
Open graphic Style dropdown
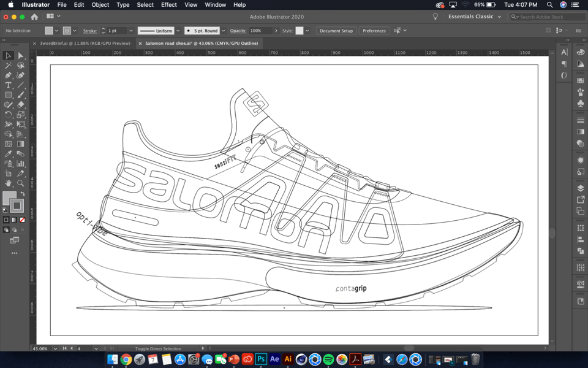coord(307,31)
